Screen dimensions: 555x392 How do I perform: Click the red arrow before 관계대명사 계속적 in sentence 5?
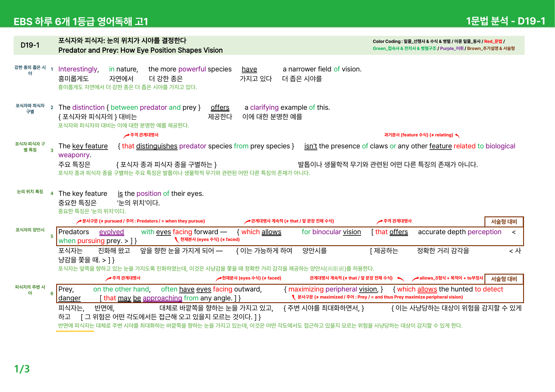[x=247, y=222]
